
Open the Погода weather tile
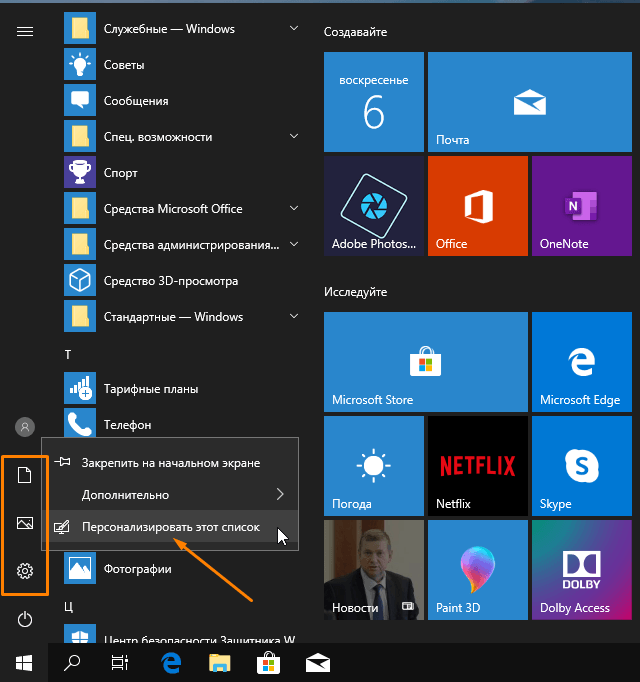click(374, 466)
